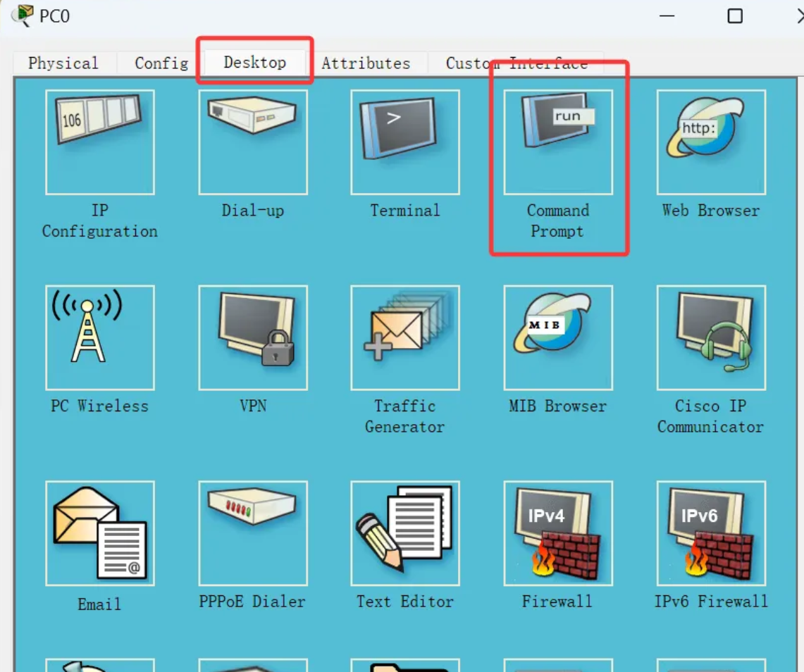The height and width of the screenshot is (672, 804).
Task: Minimize the PC0 window
Action: (x=667, y=16)
